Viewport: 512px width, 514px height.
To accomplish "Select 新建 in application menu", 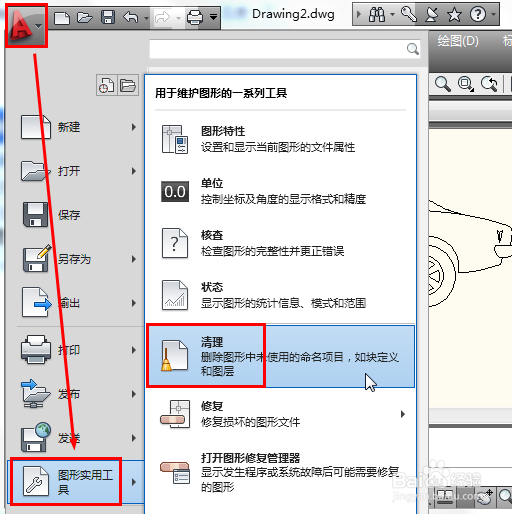I will pyautogui.click(x=78, y=127).
